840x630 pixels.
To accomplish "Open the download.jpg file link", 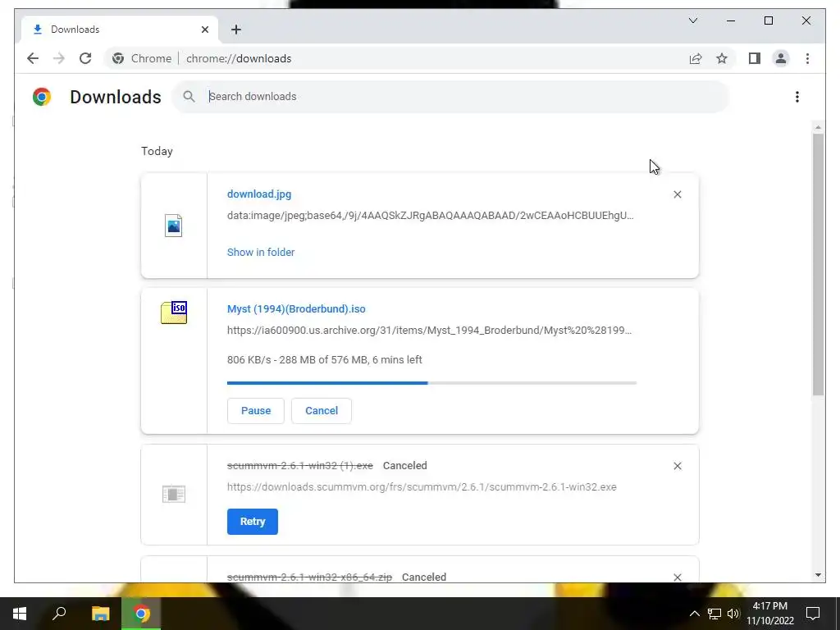I will pos(258,194).
